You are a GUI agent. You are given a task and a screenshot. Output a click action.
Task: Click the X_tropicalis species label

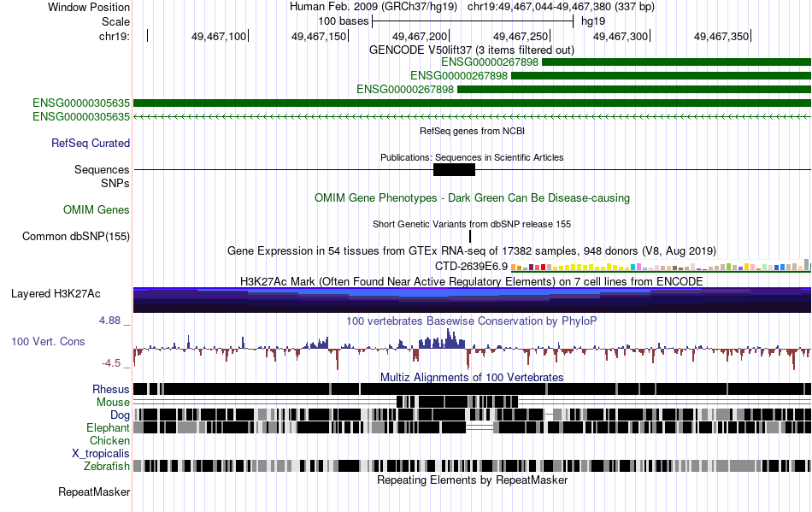coord(101,454)
